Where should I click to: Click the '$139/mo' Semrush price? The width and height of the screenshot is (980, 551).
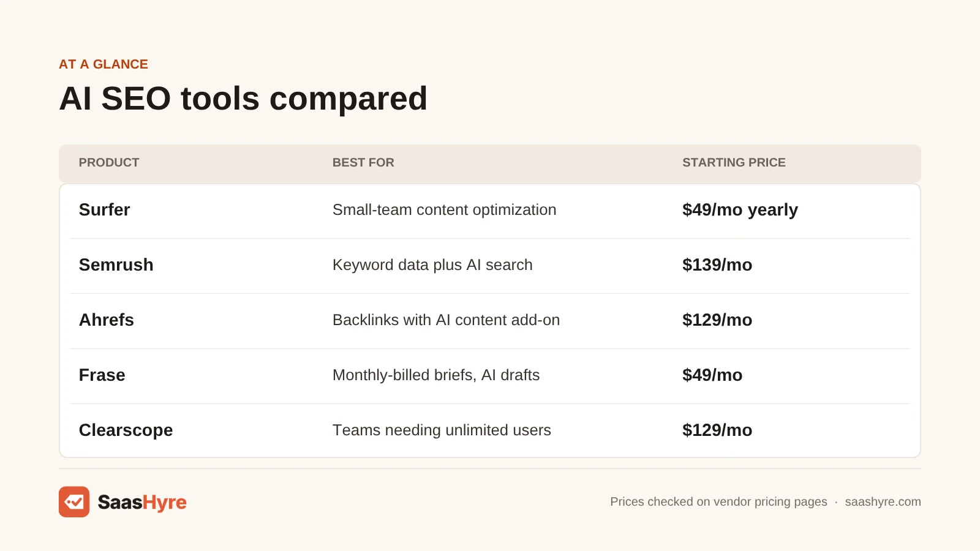pyautogui.click(x=717, y=265)
